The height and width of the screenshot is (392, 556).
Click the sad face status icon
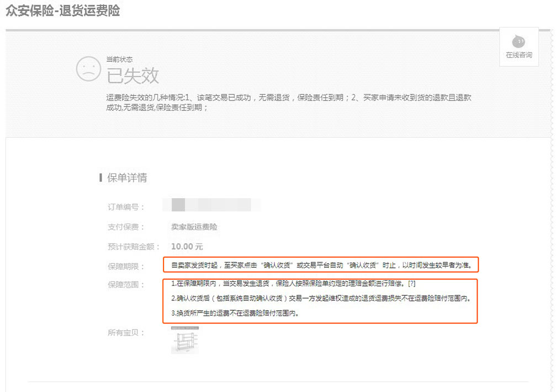[x=88, y=69]
